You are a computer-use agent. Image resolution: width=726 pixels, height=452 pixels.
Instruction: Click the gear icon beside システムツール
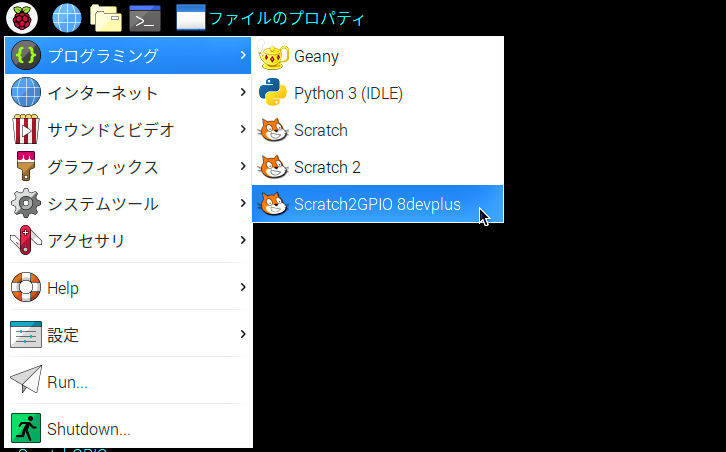click(26, 203)
